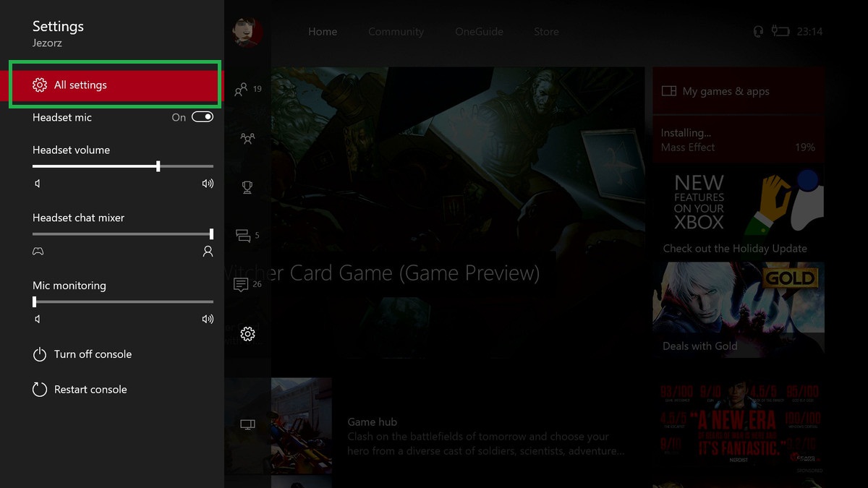Open the Friends icon showing 19
The image size is (868, 488).
247,89
